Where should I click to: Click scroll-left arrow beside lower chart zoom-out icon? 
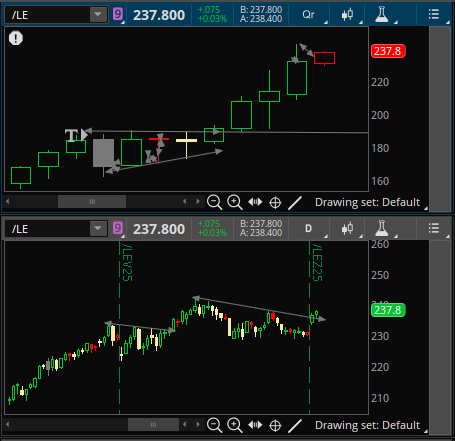click(184, 424)
